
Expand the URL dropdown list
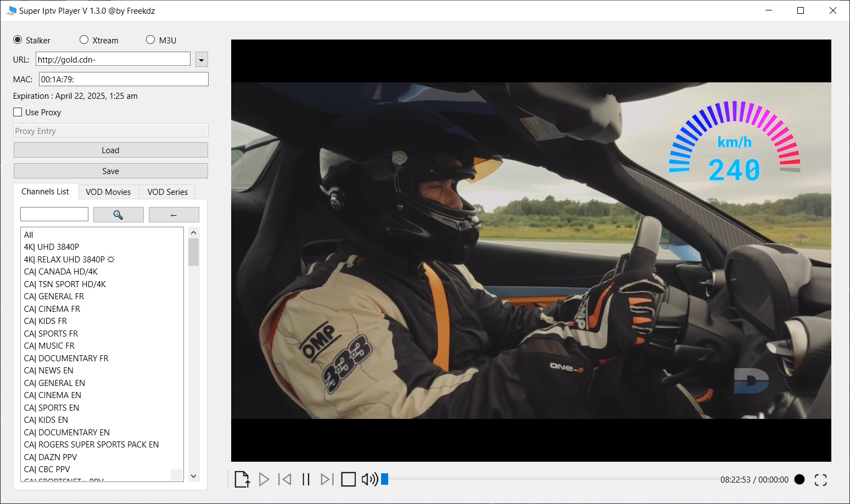pos(202,59)
